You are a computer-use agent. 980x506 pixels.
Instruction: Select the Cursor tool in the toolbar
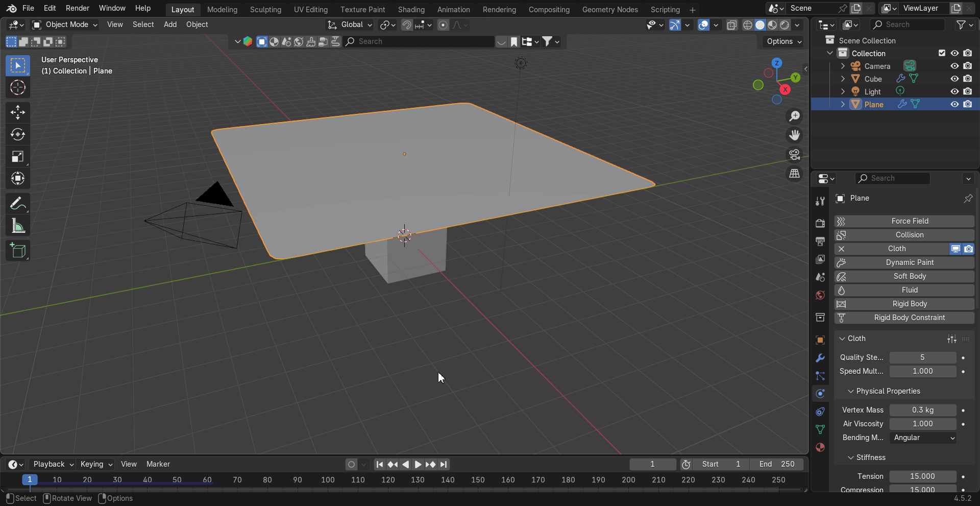click(18, 88)
